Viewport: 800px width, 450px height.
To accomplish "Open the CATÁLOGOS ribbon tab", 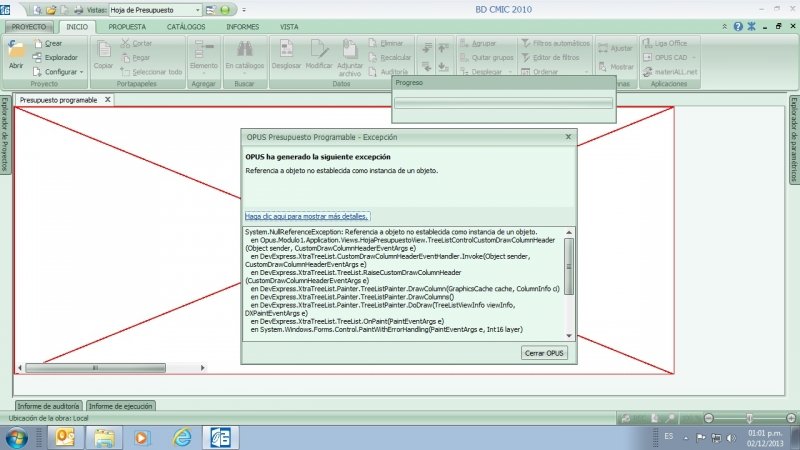I will (186, 26).
